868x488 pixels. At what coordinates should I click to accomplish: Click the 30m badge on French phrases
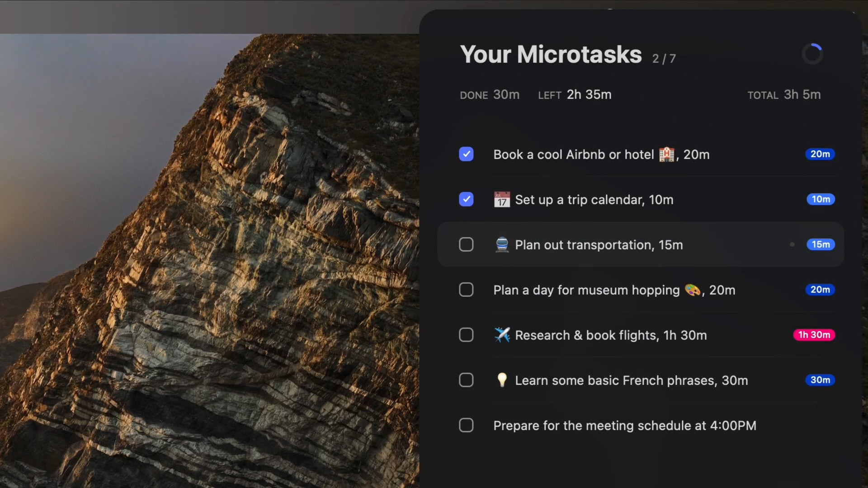click(x=820, y=380)
